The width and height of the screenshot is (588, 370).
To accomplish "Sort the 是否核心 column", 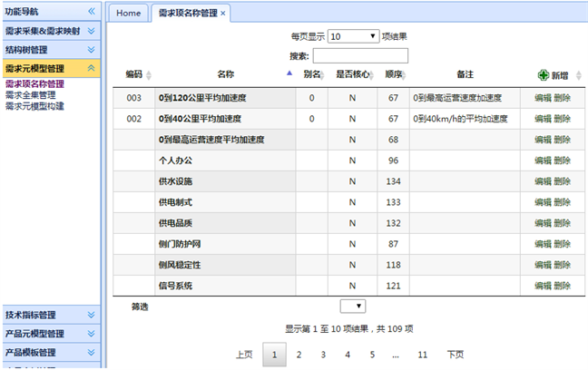I will pos(372,74).
